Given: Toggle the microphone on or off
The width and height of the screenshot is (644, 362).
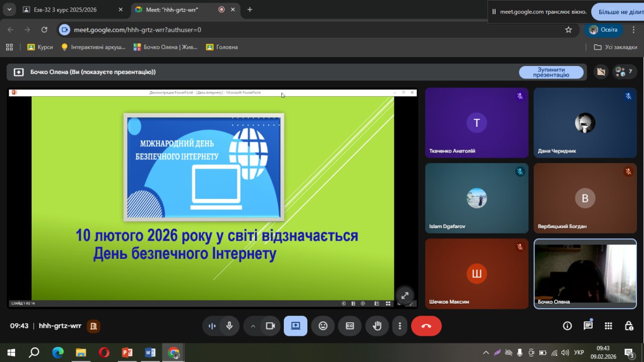Looking at the screenshot, I should coord(229,326).
